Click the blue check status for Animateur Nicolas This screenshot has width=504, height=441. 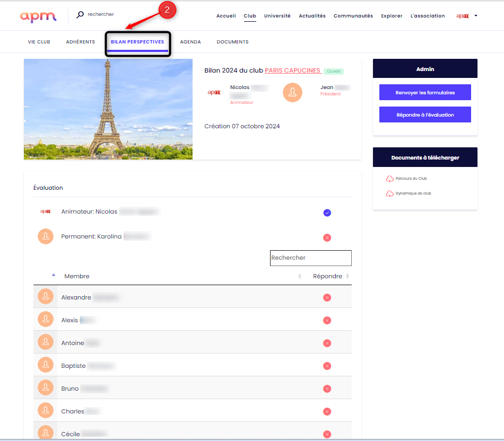pos(327,213)
